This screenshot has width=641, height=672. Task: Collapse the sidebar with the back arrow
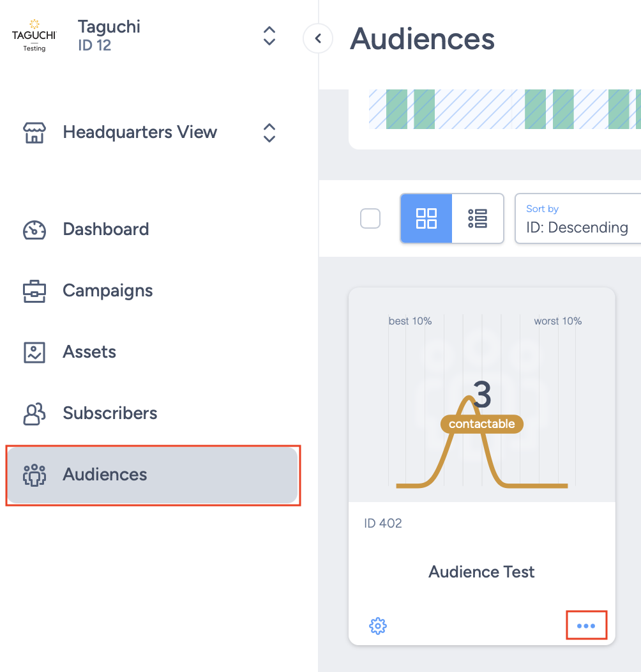click(317, 38)
